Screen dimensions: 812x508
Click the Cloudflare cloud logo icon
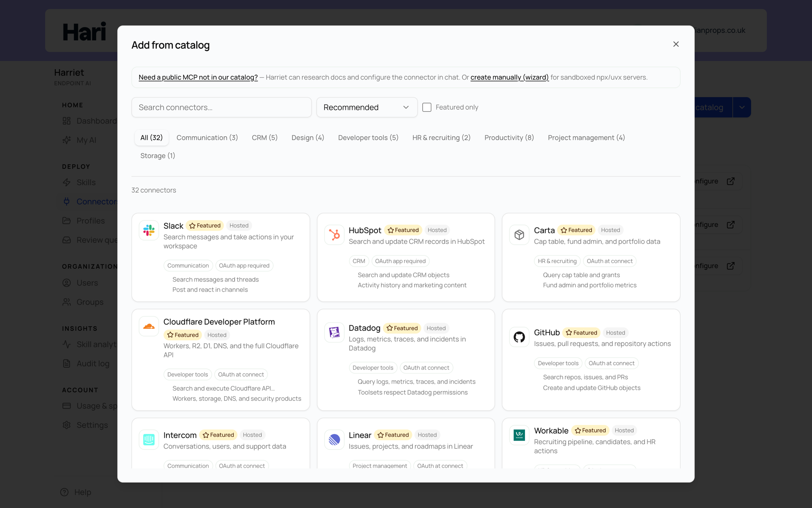click(x=149, y=326)
